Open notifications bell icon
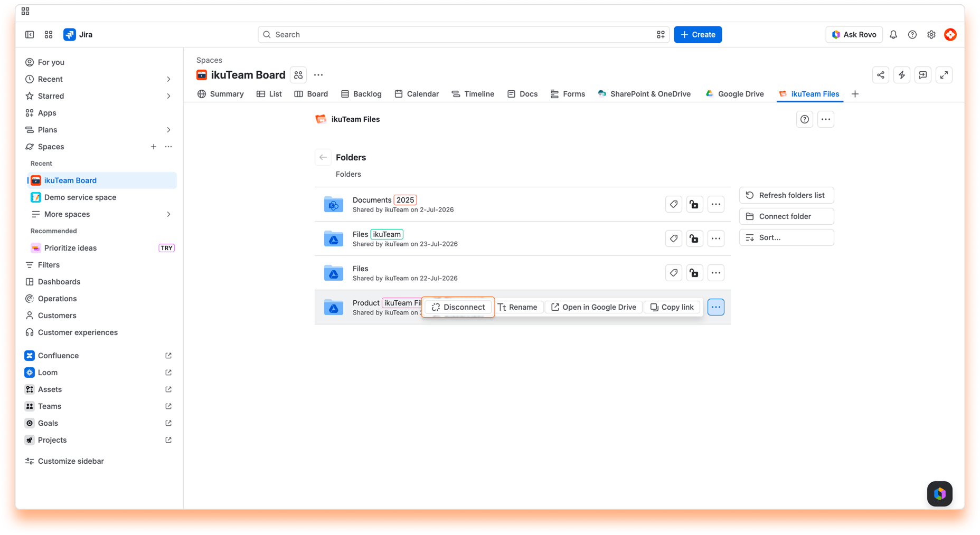 [893, 34]
